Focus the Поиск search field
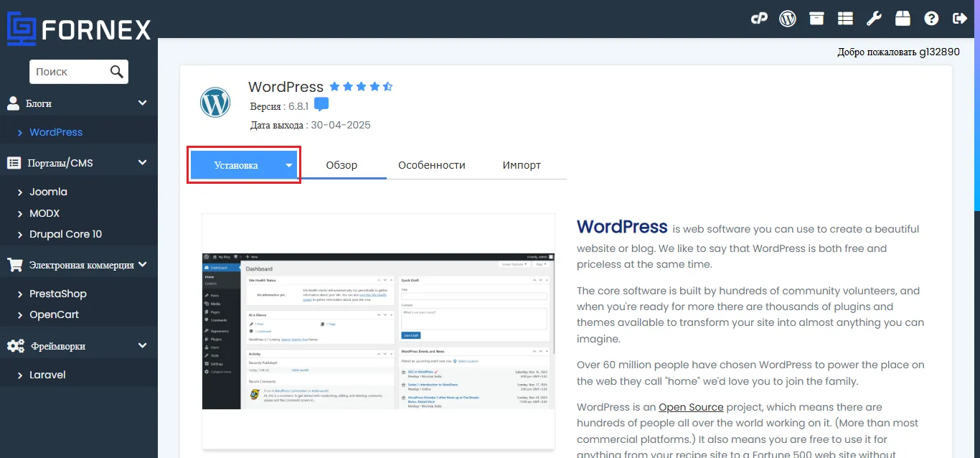Screen dimensions: 980x458 click(70, 72)
